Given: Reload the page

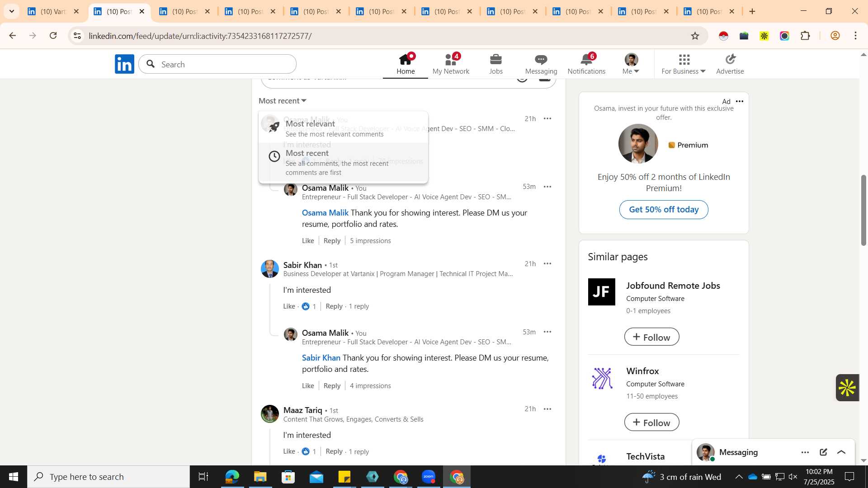Looking at the screenshot, I should click(x=53, y=36).
